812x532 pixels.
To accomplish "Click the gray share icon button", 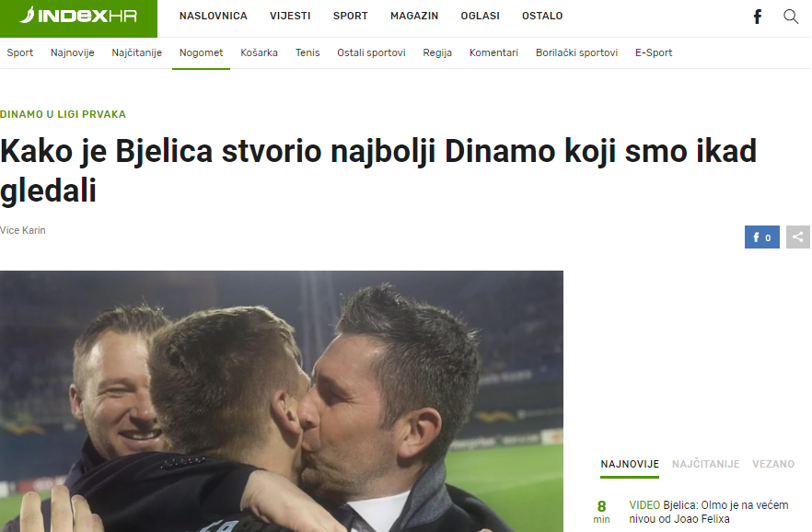I will tap(797, 237).
